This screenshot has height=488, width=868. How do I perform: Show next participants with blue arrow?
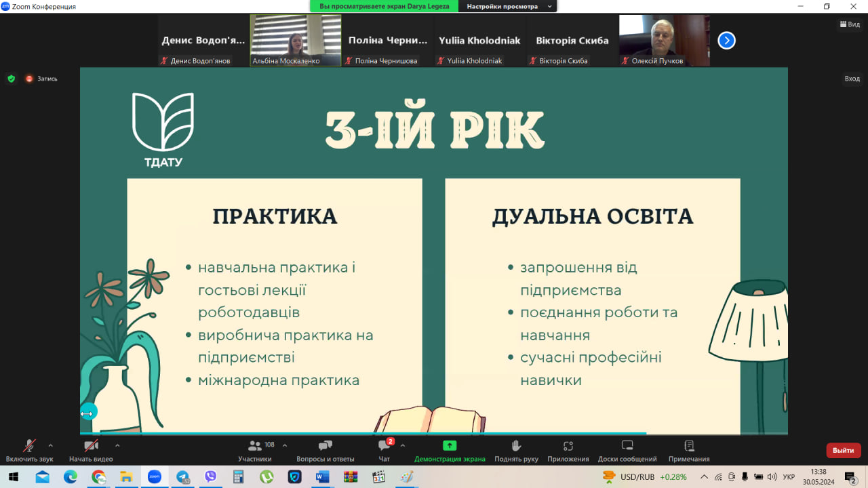pos(726,41)
